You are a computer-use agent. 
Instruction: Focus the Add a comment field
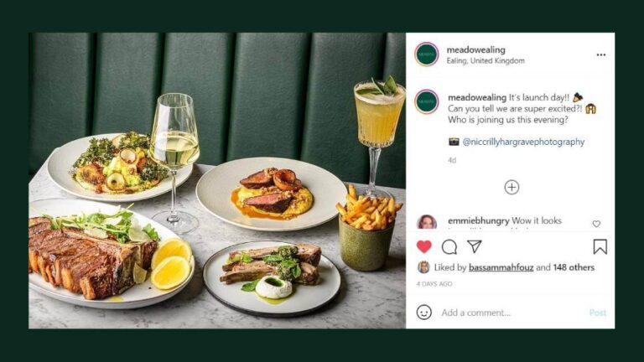coord(503,313)
